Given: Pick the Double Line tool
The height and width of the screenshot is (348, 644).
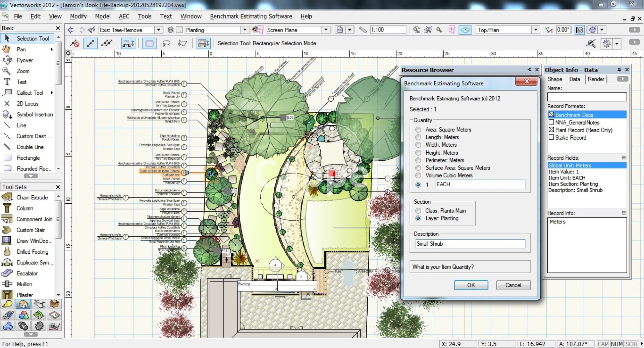Looking at the screenshot, I should 30,147.
